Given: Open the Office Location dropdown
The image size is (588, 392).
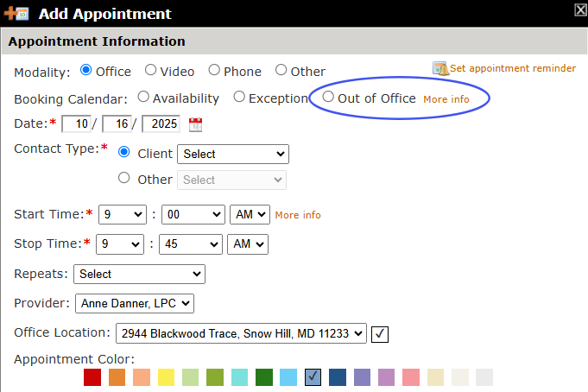Looking at the screenshot, I should pyautogui.click(x=241, y=333).
